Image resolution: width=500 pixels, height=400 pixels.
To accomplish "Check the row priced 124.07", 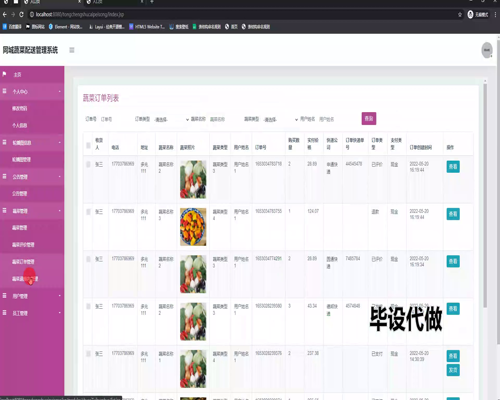I will click(x=88, y=212).
